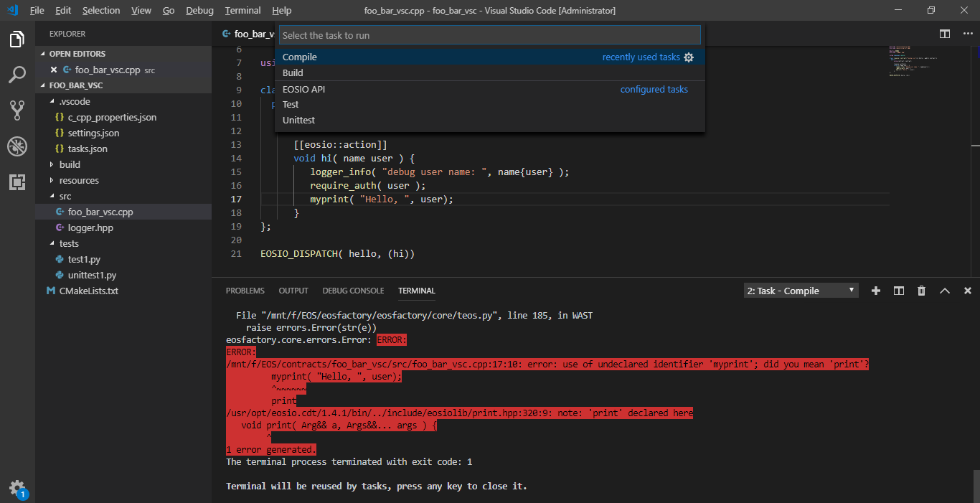Click the gear icon beside Compile task
Screen dimensions: 980x503
(x=689, y=57)
